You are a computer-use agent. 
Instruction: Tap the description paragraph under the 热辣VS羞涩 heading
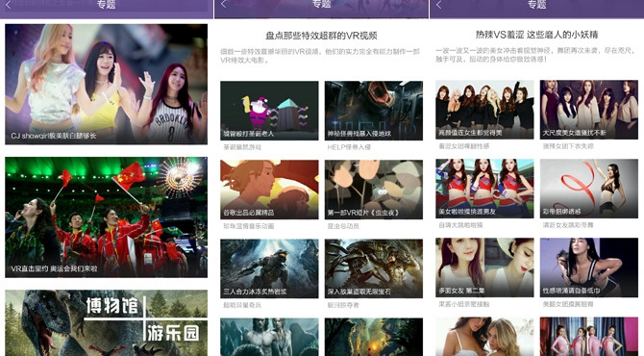pos(535,55)
